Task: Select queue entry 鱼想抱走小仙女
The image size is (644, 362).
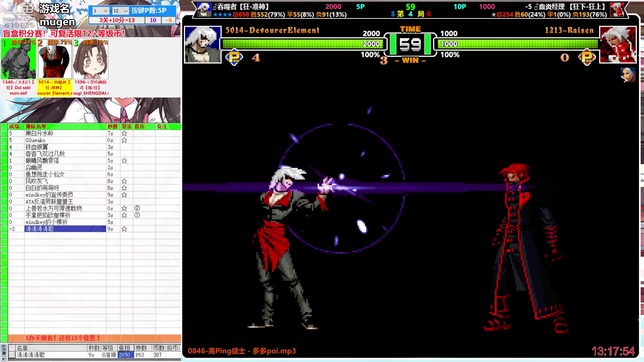Action: coord(65,174)
